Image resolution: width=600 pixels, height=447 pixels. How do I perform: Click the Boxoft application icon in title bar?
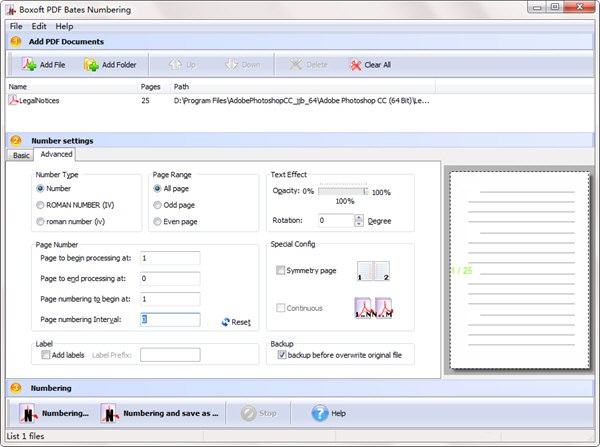(x=10, y=10)
